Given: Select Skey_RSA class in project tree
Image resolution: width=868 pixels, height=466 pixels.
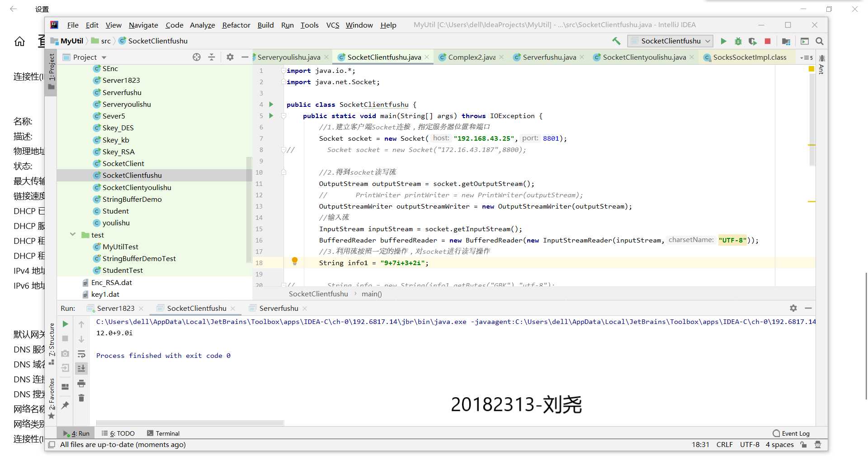Looking at the screenshot, I should coord(118,152).
